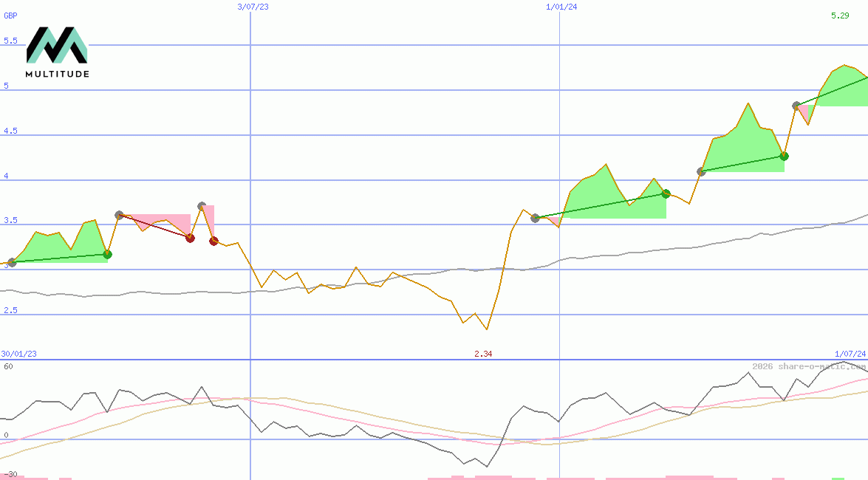The image size is (868, 480).
Task: Click the 60 oscillator axis label
Action: [x=7, y=366]
